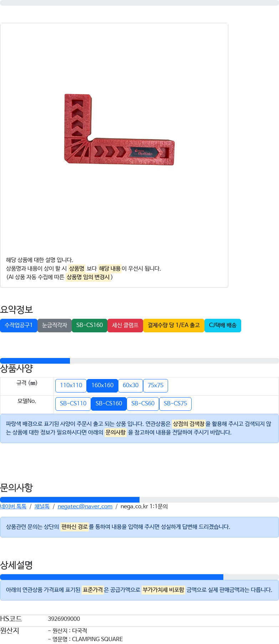Open the 세신 클램프 brand tag
The width and height of the screenshot is (279, 644).
coord(125,325)
